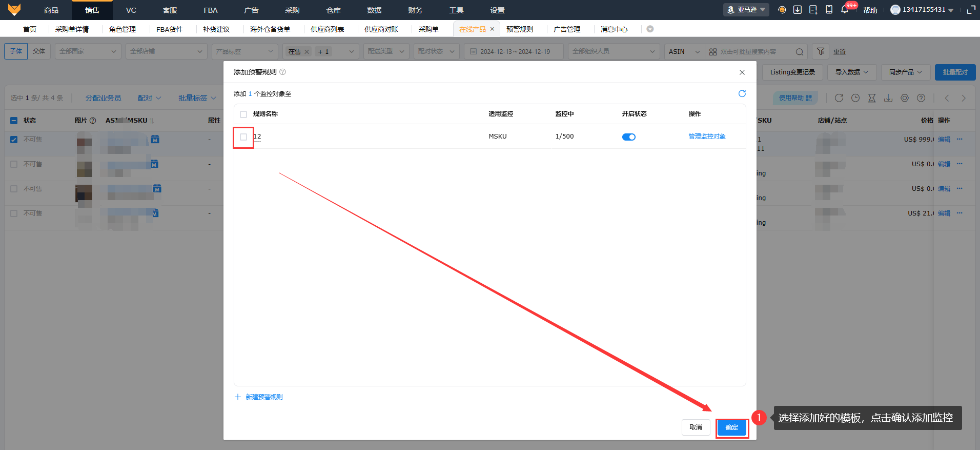The width and height of the screenshot is (980, 450).
Task: Open table column settings icon
Action: click(905, 98)
